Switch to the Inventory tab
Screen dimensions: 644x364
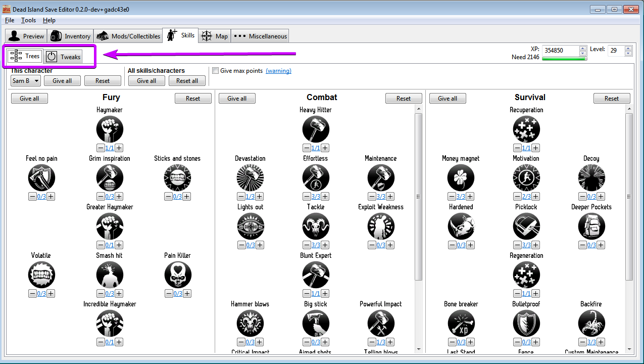[70, 36]
